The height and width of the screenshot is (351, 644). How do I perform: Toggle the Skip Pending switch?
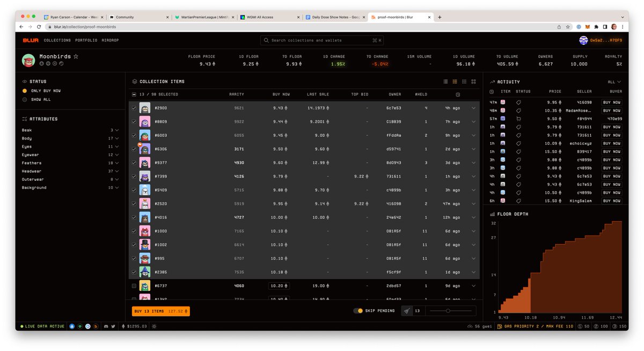pos(358,311)
